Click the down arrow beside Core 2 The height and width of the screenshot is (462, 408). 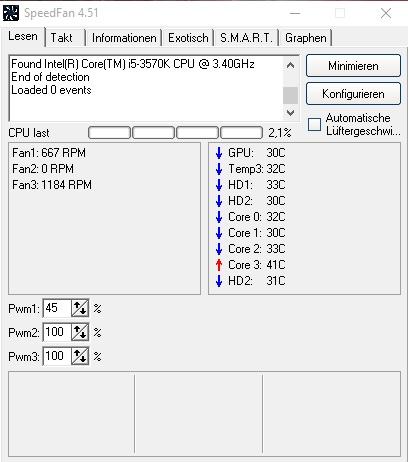[219, 249]
